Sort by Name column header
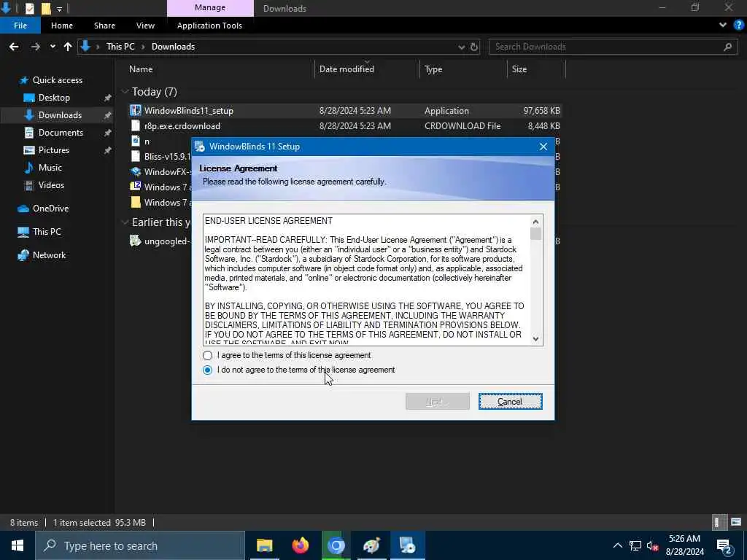 pyautogui.click(x=141, y=69)
